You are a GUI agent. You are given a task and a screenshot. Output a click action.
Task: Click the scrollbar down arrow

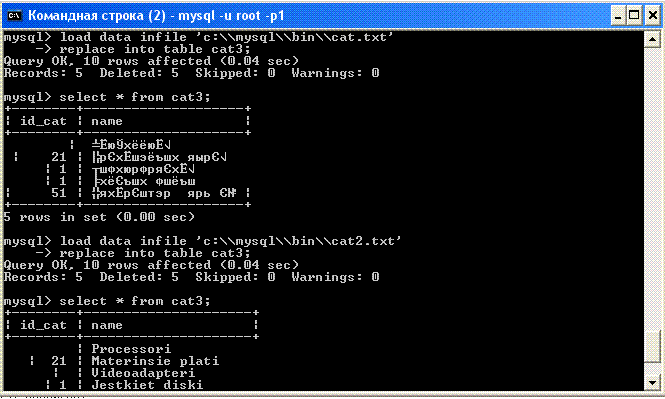(651, 383)
